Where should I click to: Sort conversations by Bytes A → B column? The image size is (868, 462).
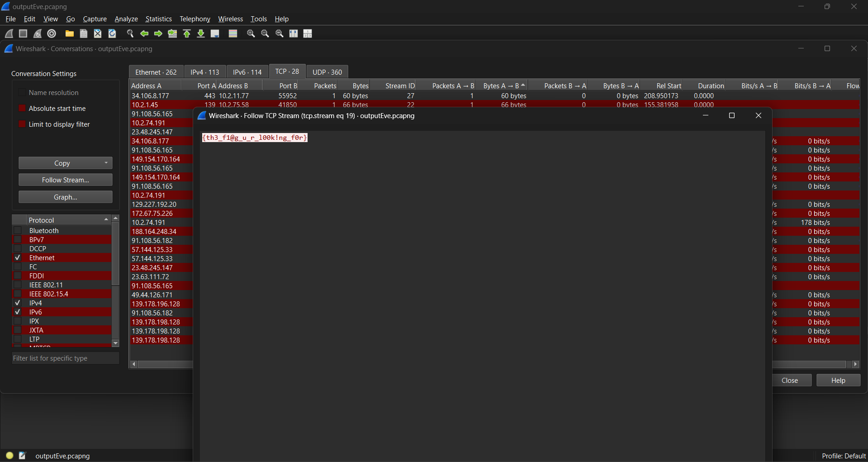pos(501,86)
